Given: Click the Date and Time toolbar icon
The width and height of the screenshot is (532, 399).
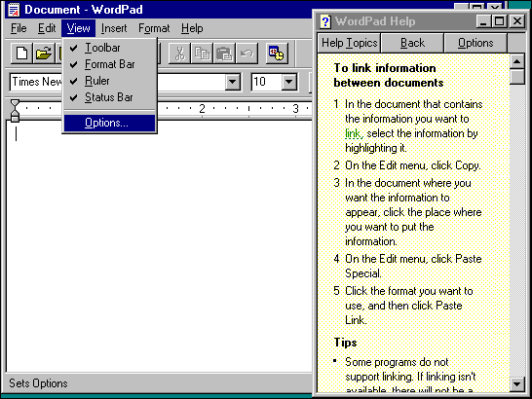Looking at the screenshot, I should pos(277,54).
